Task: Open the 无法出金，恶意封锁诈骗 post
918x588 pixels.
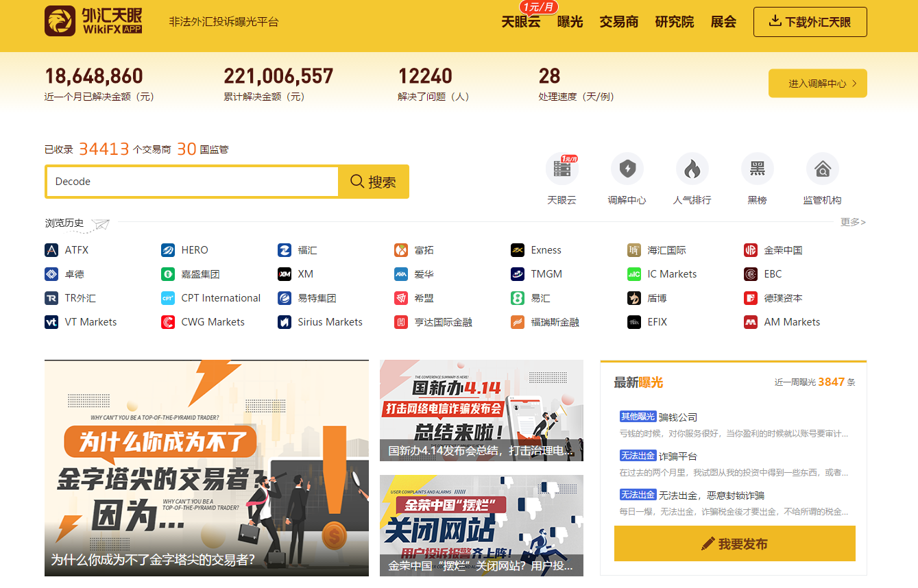Action: (712, 495)
